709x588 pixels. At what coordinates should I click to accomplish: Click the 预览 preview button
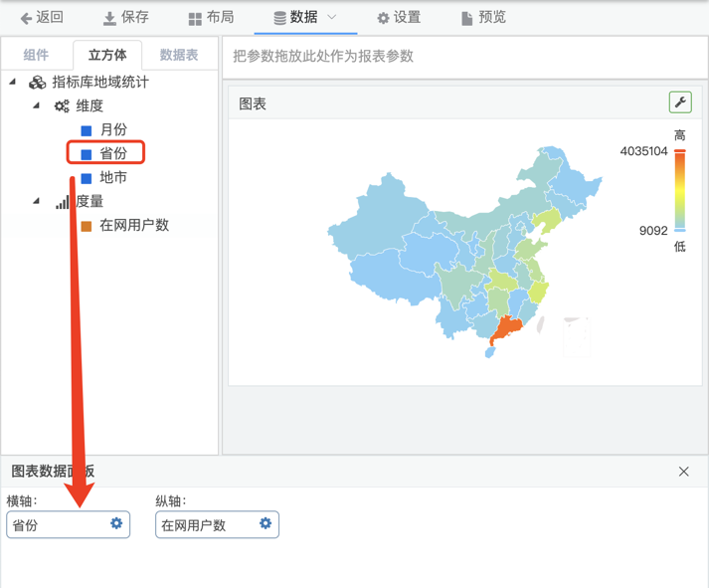point(483,17)
